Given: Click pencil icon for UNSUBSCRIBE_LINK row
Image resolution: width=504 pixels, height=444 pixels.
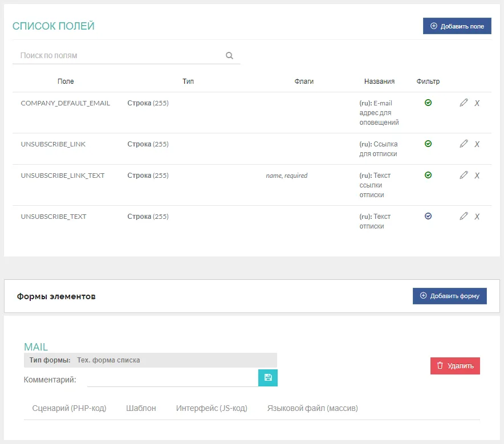Looking at the screenshot, I should (x=464, y=144).
